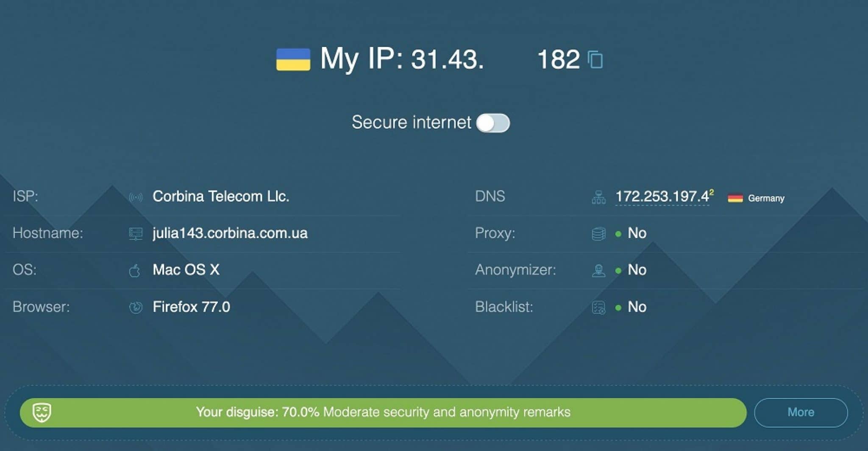Click the ISP signal icon

[136, 197]
